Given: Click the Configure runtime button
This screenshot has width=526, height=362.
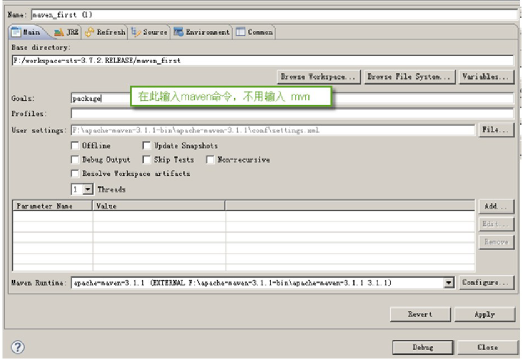Looking at the screenshot, I should point(486,282).
